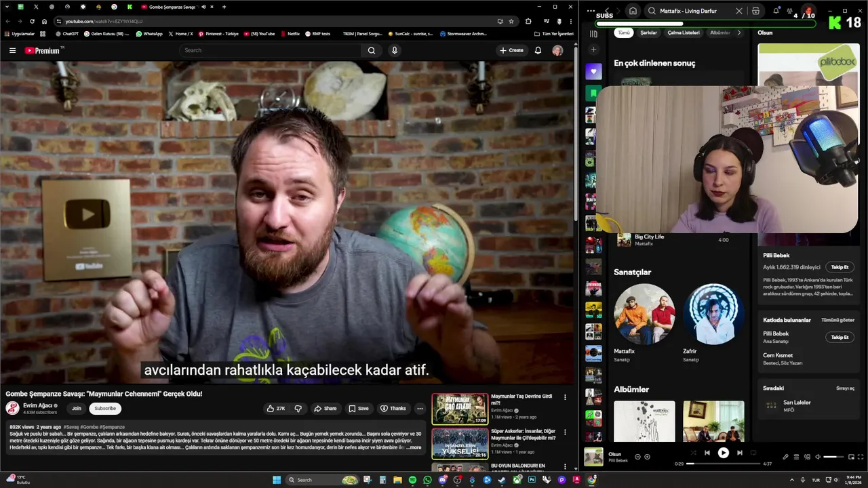This screenshot has height=488, width=868.
Task: Go to Spotify home icon
Action: pyautogui.click(x=633, y=11)
